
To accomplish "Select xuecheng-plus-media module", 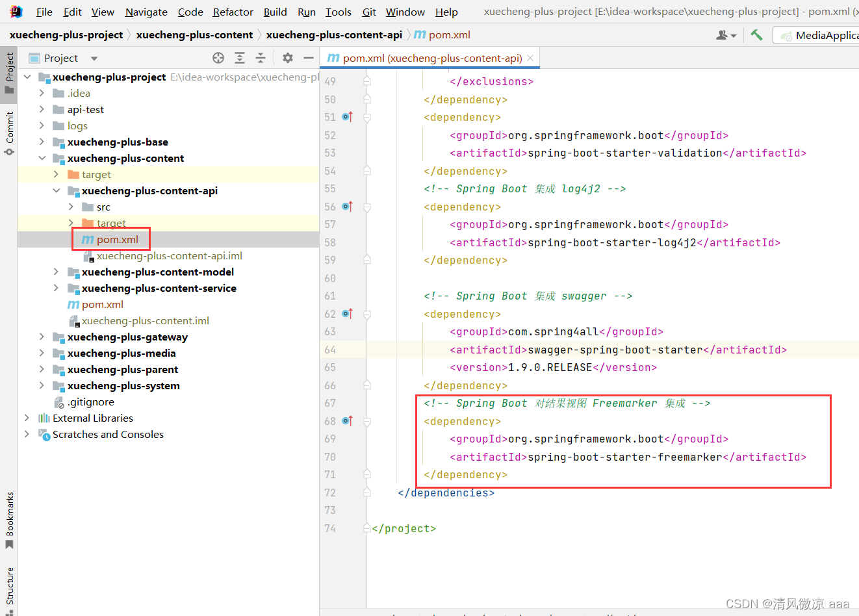I will click(x=122, y=353).
